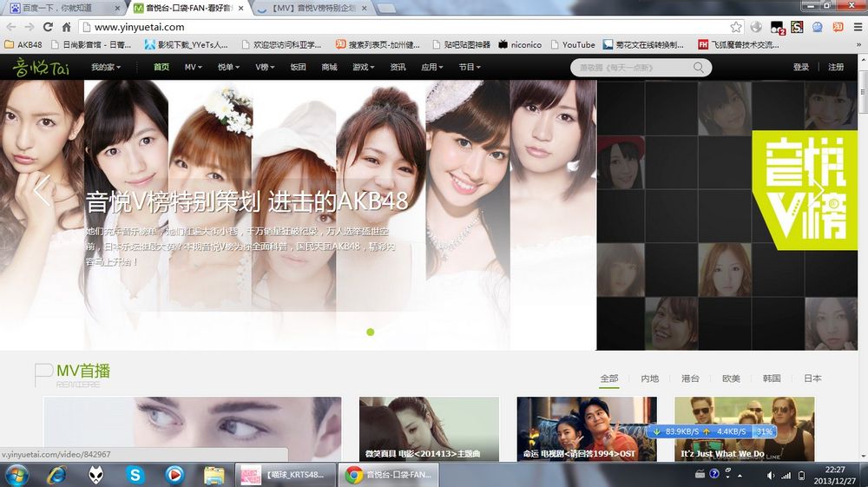Viewport: 868px width, 487px height.
Task: Click the browser forward arrow
Action: [30, 27]
